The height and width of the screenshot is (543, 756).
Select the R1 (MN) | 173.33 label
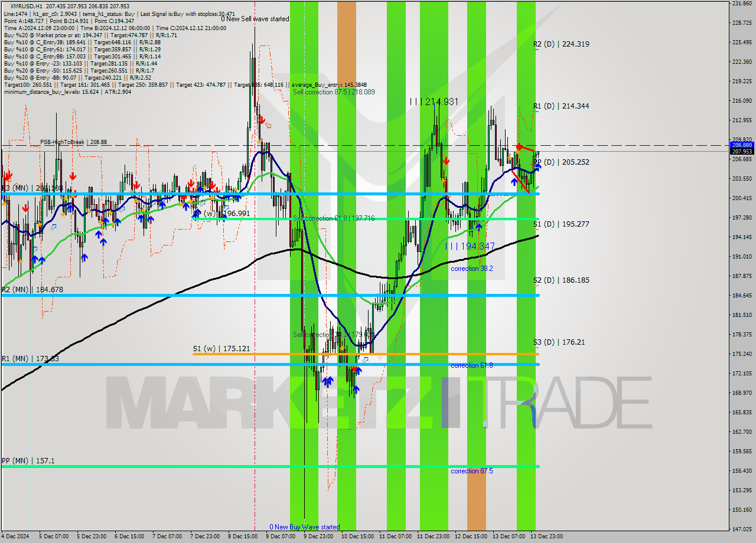(x=30, y=359)
